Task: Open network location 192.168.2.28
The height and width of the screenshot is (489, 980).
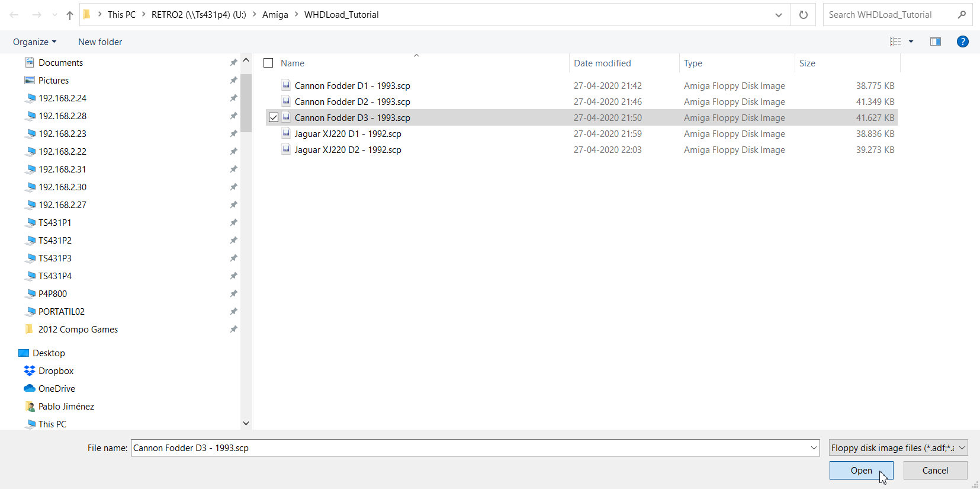Action: point(62,116)
